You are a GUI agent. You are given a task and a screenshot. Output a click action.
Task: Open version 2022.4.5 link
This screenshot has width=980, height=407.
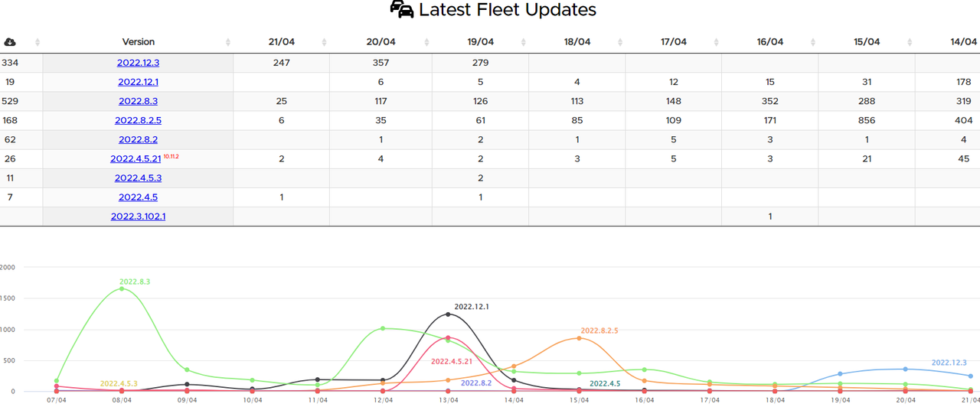tap(138, 197)
